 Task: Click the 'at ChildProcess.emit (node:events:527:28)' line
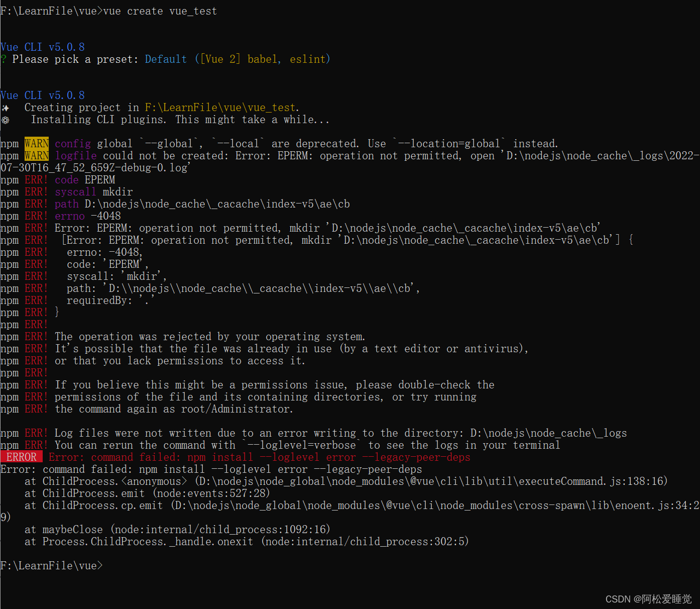(148, 493)
